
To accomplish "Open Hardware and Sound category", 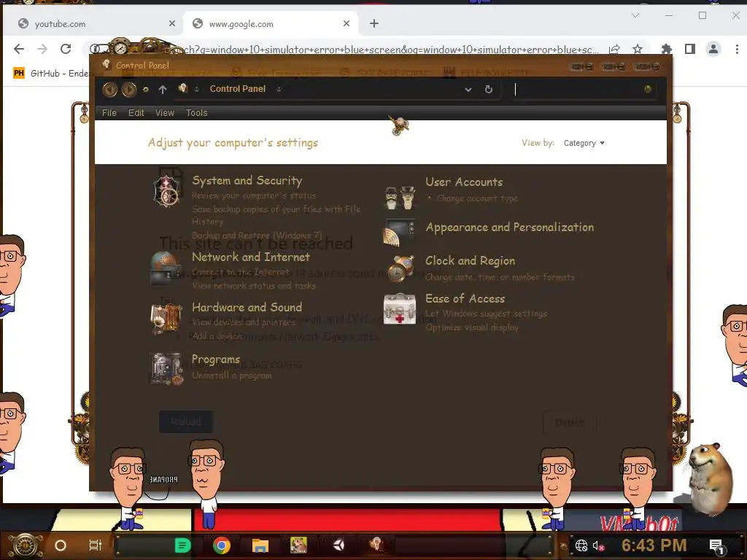I will 247,307.
